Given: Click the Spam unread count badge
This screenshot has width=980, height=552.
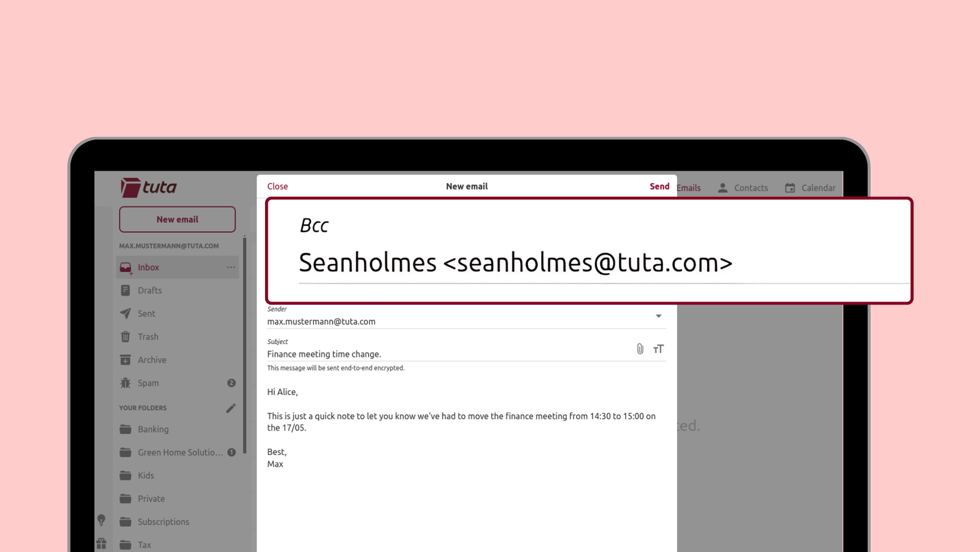Looking at the screenshot, I should coord(231,383).
